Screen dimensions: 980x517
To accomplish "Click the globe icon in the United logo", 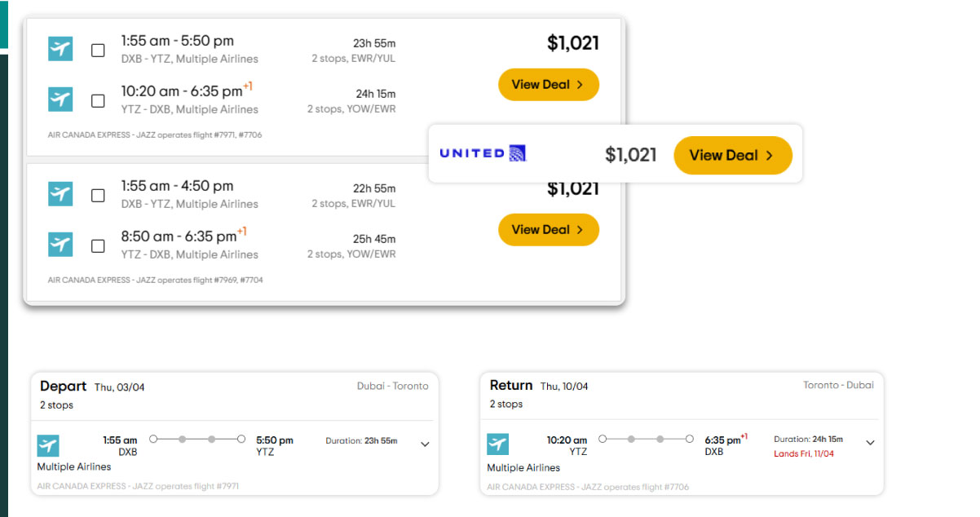I will pyautogui.click(x=519, y=152).
